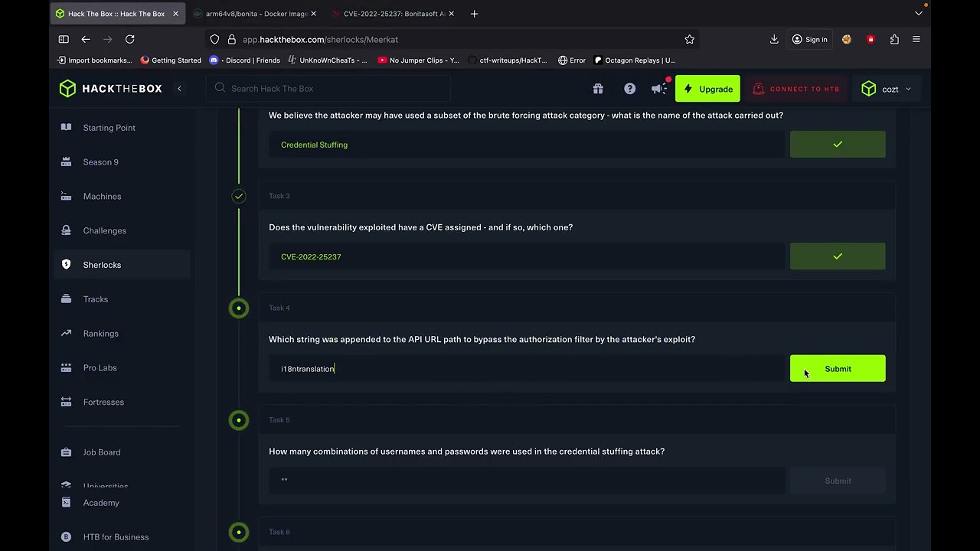
Task: Open Rankings in the sidebar
Action: 100,334
